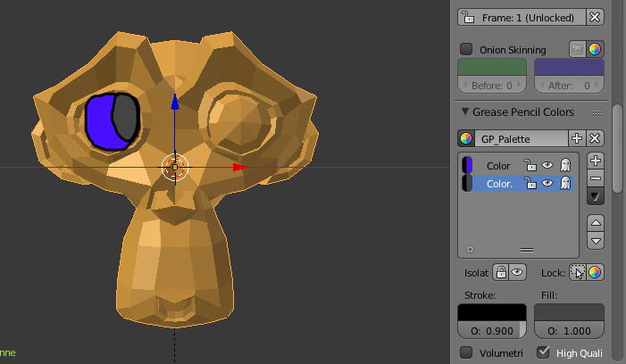Toggle onion skinning always-show (camera) icon
Viewport: 626px width, 364px height.
click(x=577, y=49)
